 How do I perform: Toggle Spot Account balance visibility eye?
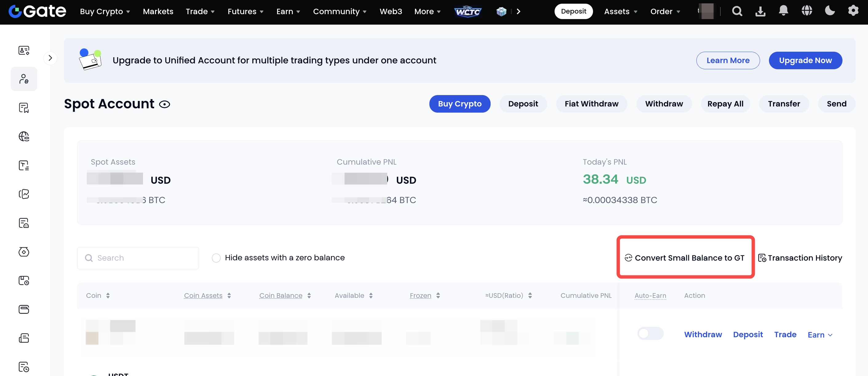pos(165,105)
